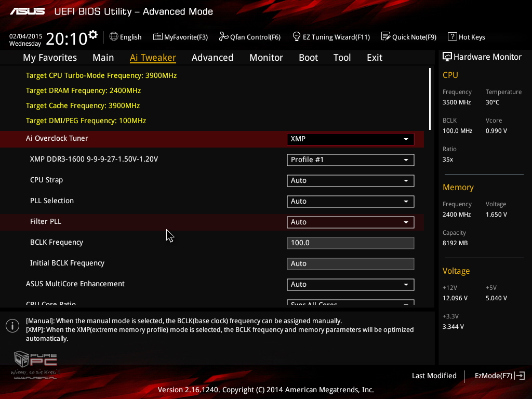532x399 pixels.
Task: Click the Vcore value 0.990 V
Action: coord(496,130)
